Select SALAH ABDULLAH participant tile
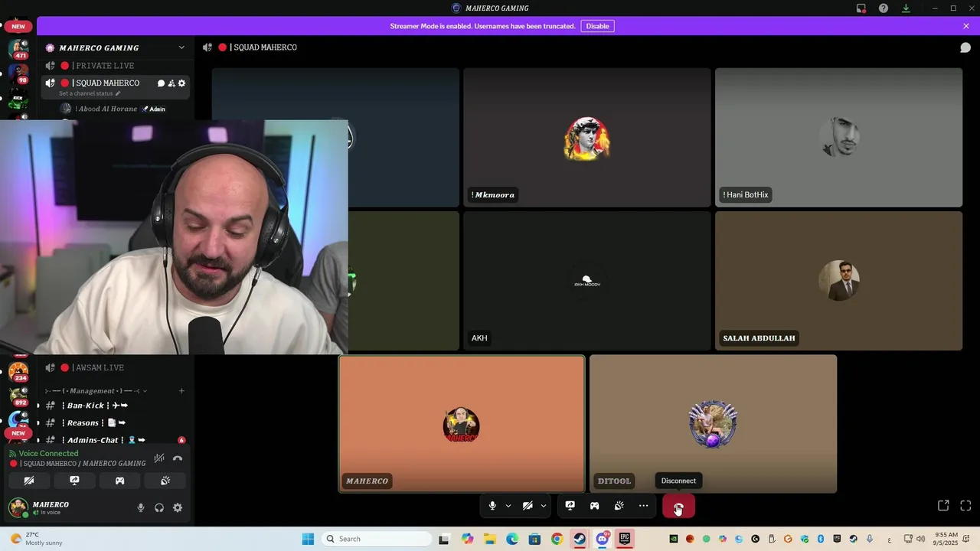980x551 pixels. pos(838,281)
